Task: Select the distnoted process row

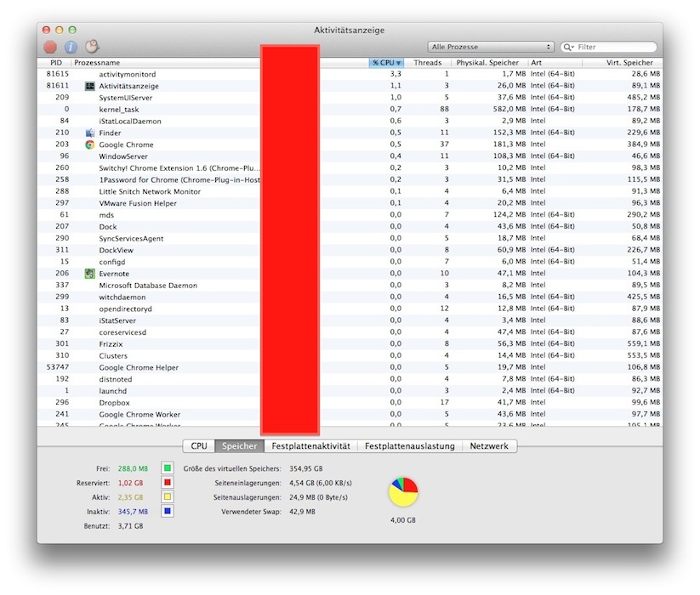Action: [x=350, y=379]
